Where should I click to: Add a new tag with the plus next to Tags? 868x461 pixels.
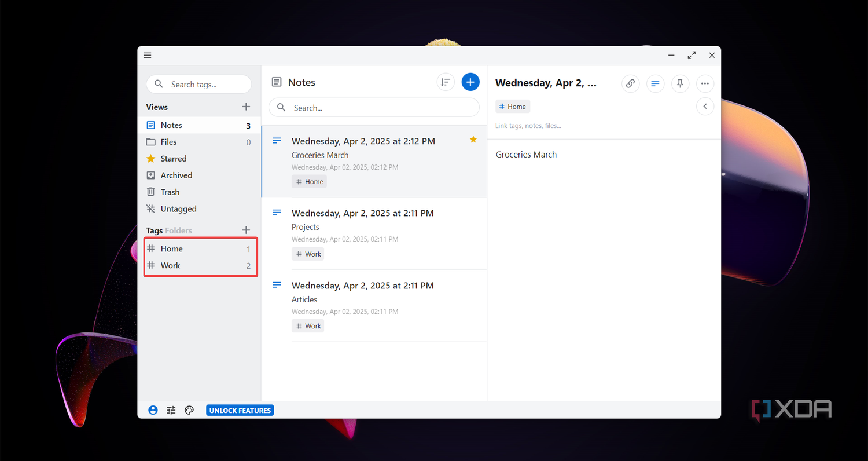pyautogui.click(x=246, y=231)
